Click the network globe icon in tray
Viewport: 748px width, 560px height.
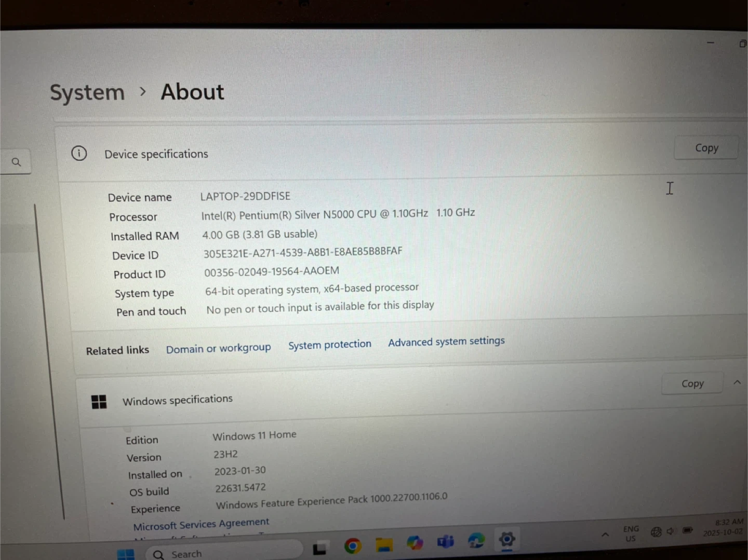point(656,532)
